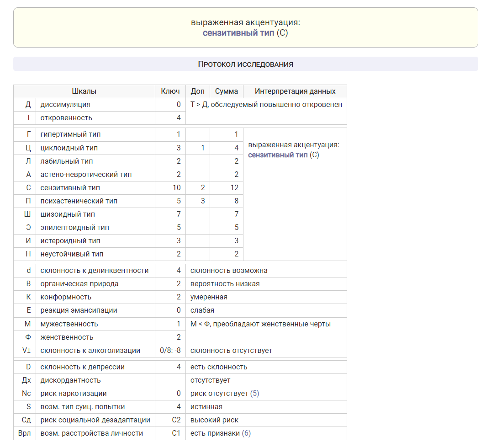The width and height of the screenshot is (502, 448).
Task: Select the 'реакция эмансипации' row label
Action: coord(79,310)
